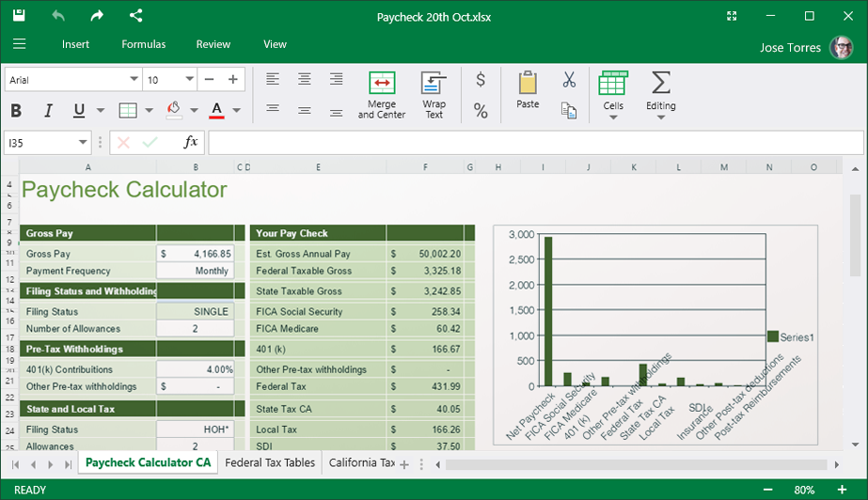
Task: Click the Cut scissors icon
Action: tap(569, 80)
